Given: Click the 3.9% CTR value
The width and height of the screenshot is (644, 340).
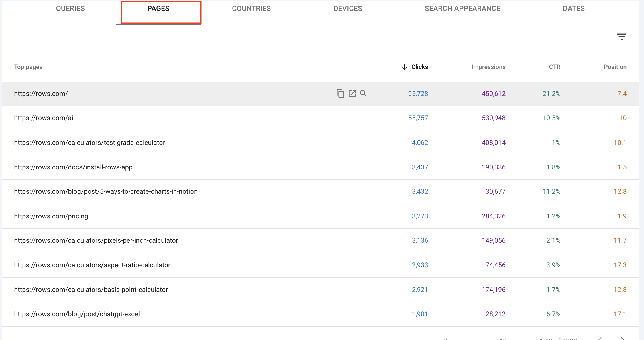Looking at the screenshot, I should tap(553, 265).
